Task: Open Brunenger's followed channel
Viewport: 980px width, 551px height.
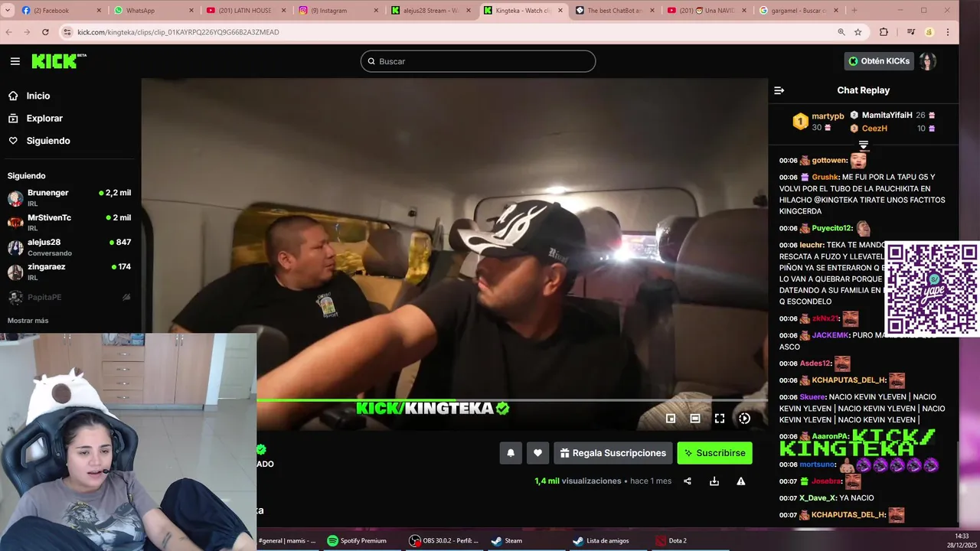Action: point(69,197)
